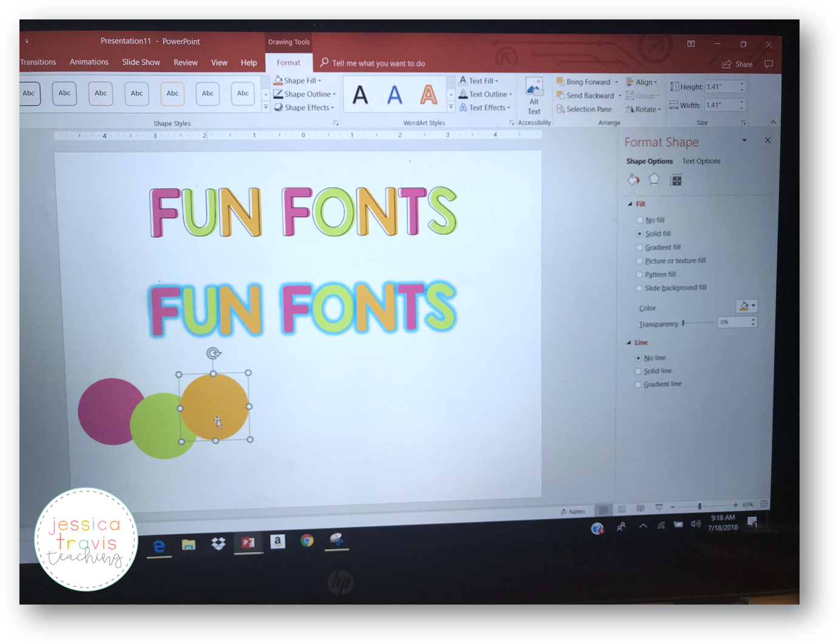Image resolution: width=839 pixels, height=644 pixels.
Task: Open the Slide Show tab
Action: point(141,62)
